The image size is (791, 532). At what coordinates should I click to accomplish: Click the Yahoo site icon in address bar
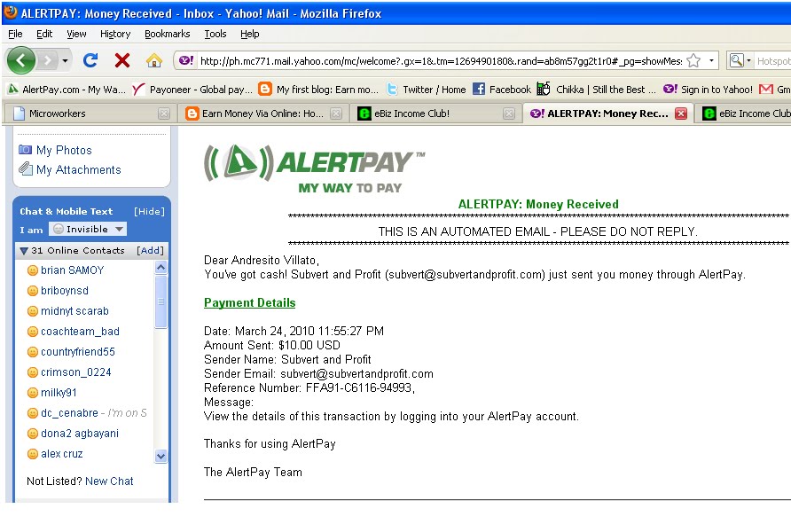click(x=186, y=60)
